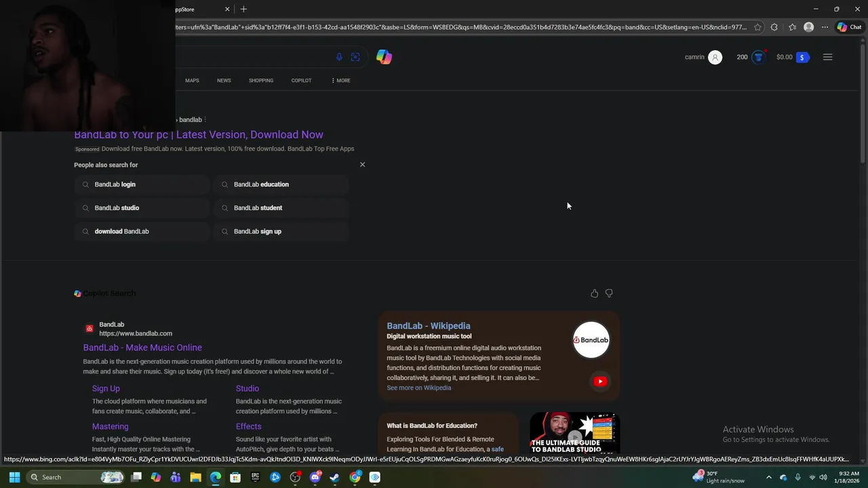The width and height of the screenshot is (868, 488).
Task: Play Ultimate Guide to BandLab Studio video
Action: (x=574, y=432)
